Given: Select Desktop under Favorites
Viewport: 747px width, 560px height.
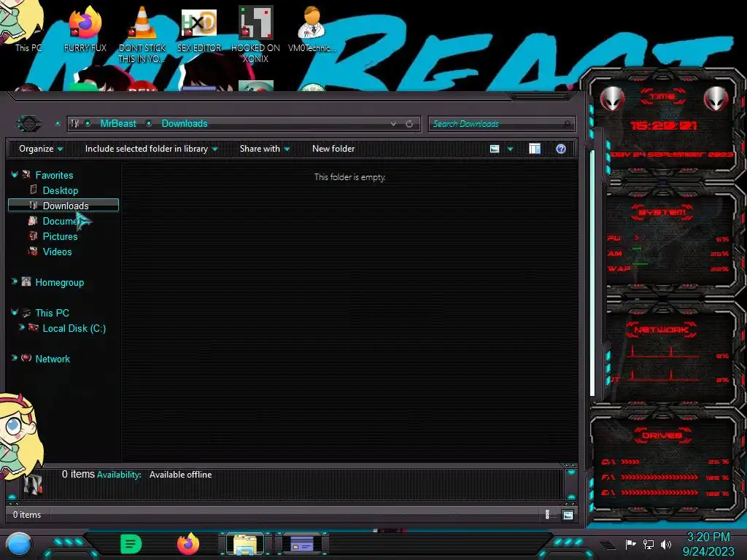Looking at the screenshot, I should point(61,190).
